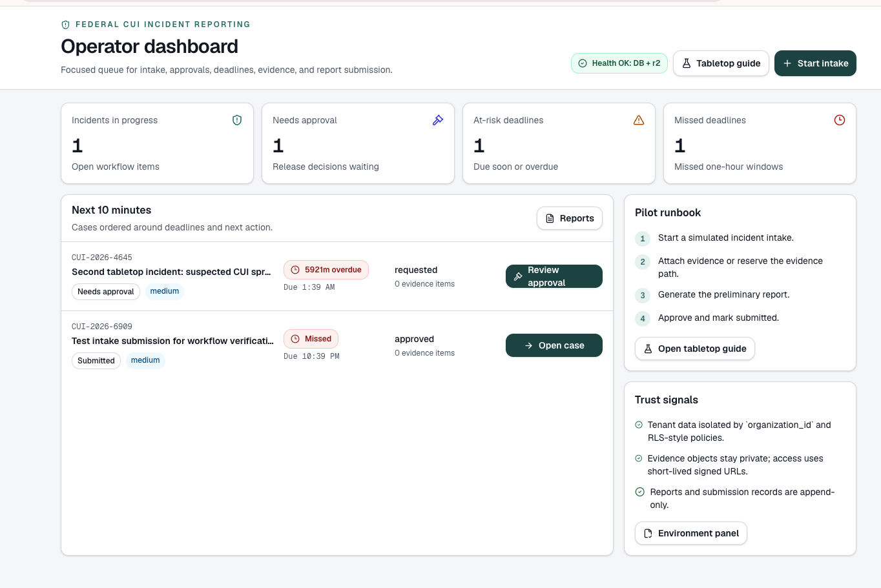The width and height of the screenshot is (881, 588).
Task: Click the Missed deadline badge
Action: (311, 339)
